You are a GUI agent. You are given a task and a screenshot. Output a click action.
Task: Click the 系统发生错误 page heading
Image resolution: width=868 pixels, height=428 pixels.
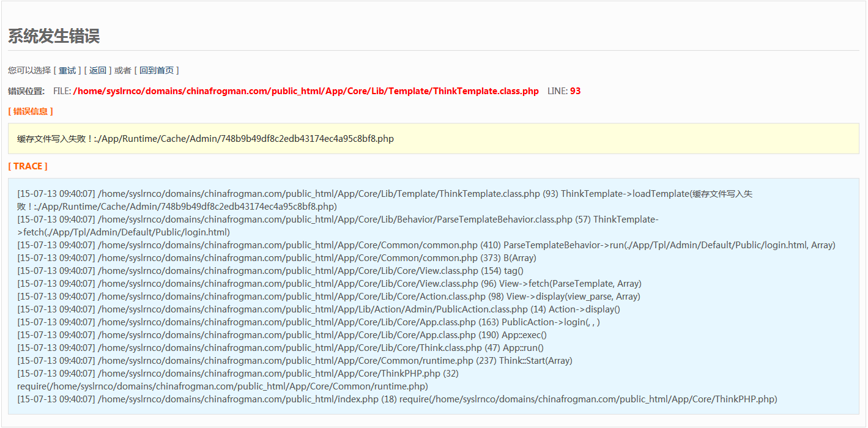pyautogui.click(x=54, y=36)
